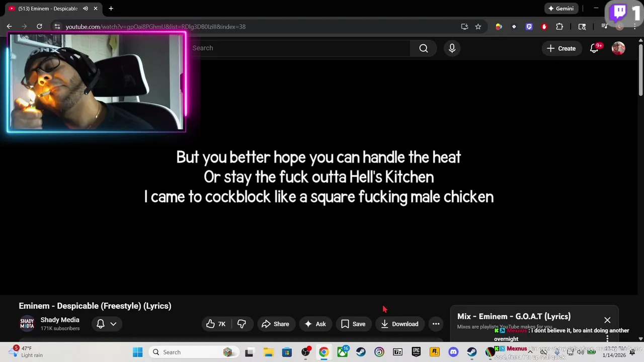Submit search with the magnifier button

pos(424,48)
